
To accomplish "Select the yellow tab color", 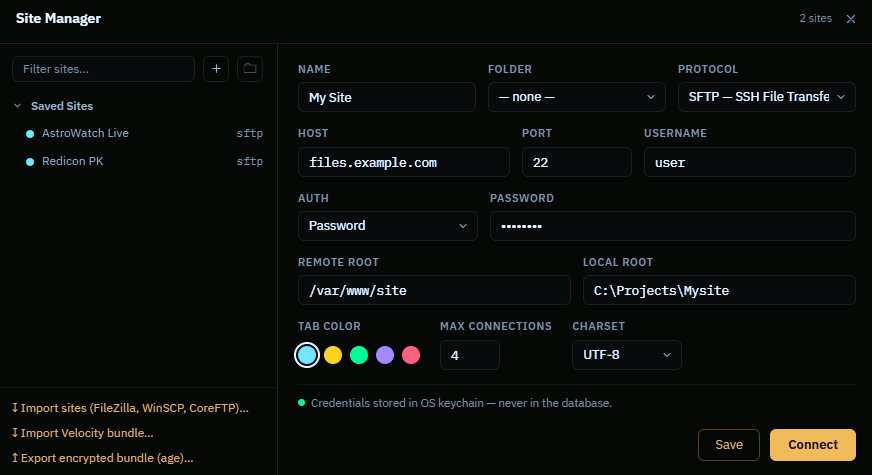I will click(x=333, y=355).
